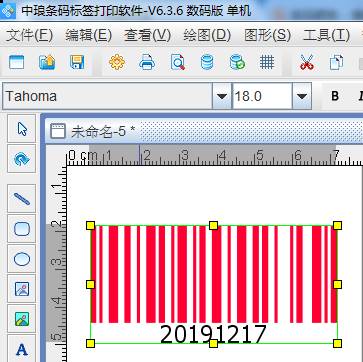Open print preview with the magnifier icon
This screenshot has width=363, height=362.
tap(178, 62)
